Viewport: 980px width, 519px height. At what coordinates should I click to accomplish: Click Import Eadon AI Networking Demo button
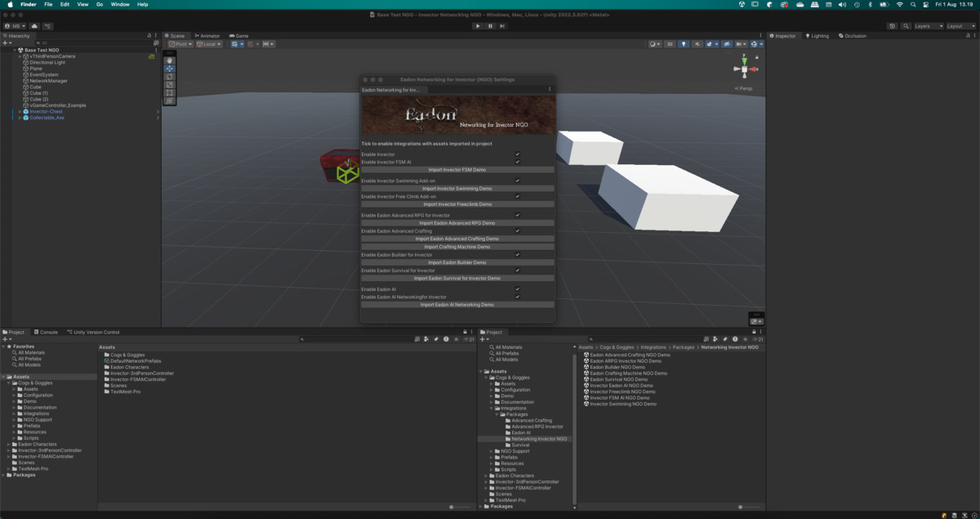click(457, 305)
